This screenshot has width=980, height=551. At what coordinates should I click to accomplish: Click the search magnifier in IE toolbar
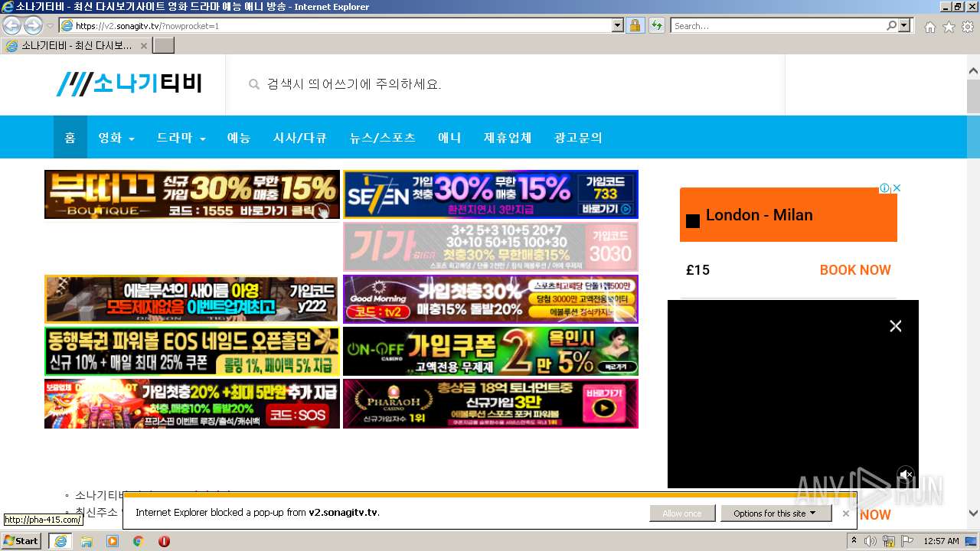[891, 25]
